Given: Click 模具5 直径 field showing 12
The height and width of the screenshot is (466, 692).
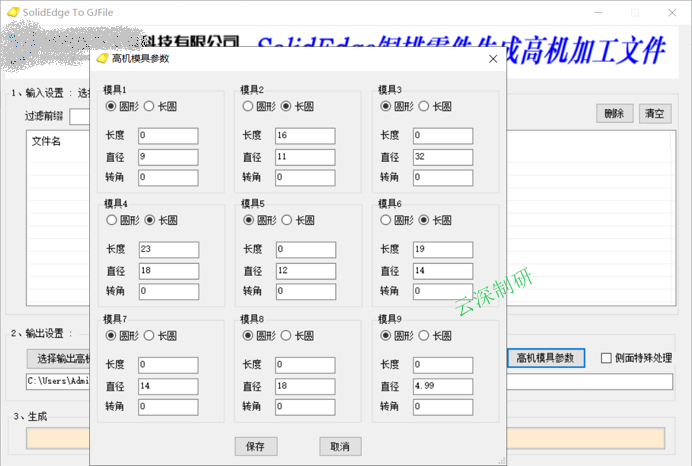Looking at the screenshot, I should [x=306, y=271].
